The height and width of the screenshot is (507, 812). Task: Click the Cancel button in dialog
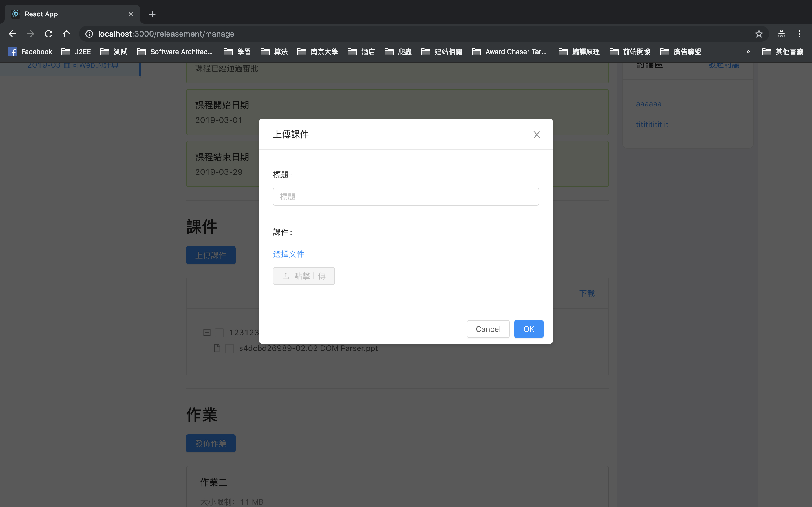488,329
